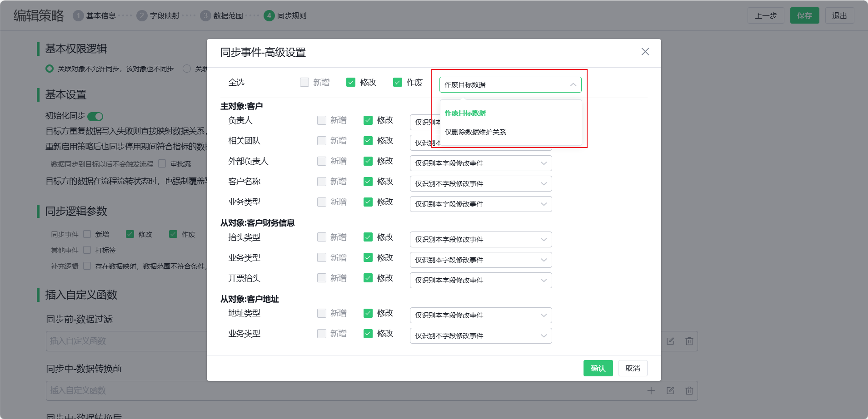This screenshot has height=419, width=868.
Task: Uncheck 修改 for 客户名称
Action: pyautogui.click(x=368, y=181)
